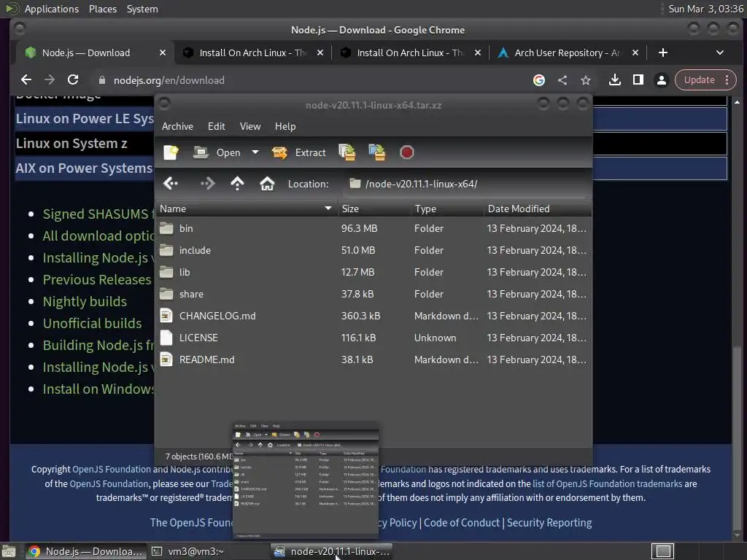
Task: Expand Chrome tab search chevron
Action: pos(720,52)
